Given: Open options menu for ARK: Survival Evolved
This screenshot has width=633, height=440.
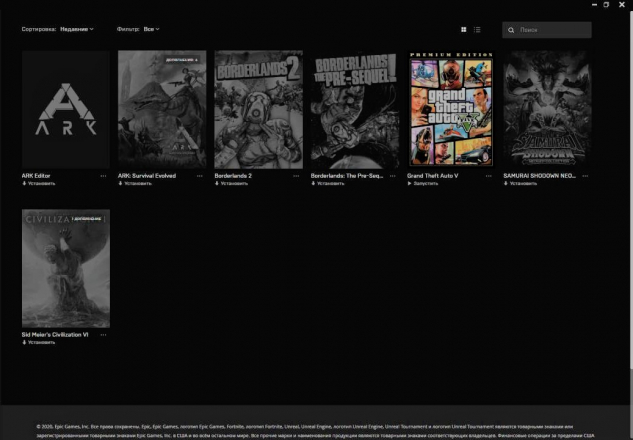Looking at the screenshot, I should click(200, 176).
